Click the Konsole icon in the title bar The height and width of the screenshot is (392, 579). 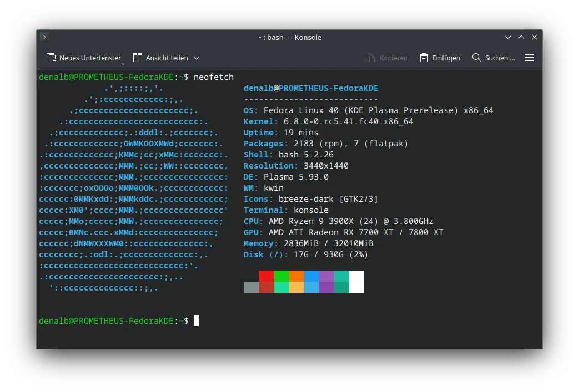tap(44, 37)
